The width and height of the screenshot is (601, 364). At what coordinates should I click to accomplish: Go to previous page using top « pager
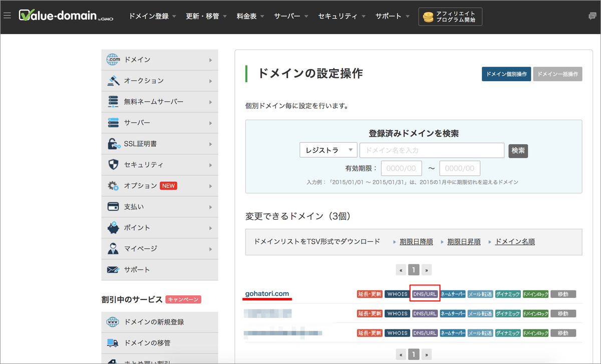[x=401, y=270]
